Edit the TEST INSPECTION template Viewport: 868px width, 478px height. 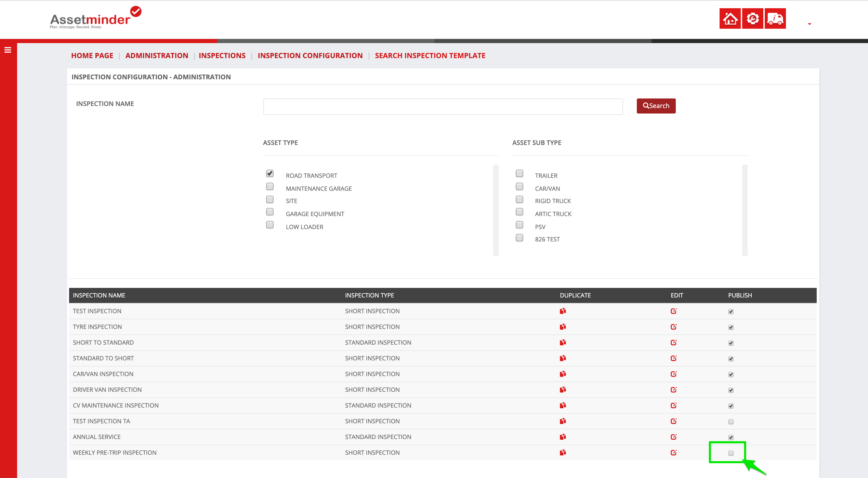pos(674,311)
